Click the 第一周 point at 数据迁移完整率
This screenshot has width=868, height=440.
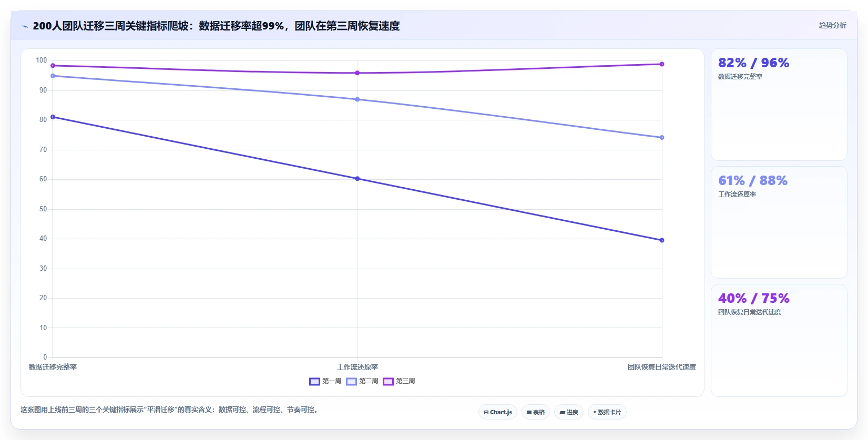point(53,117)
